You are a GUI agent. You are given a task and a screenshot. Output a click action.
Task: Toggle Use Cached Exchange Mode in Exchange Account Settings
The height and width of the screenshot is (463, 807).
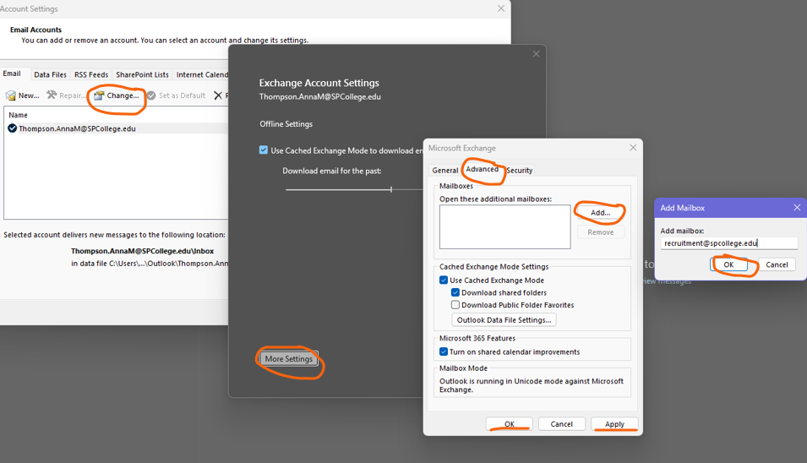click(x=264, y=150)
